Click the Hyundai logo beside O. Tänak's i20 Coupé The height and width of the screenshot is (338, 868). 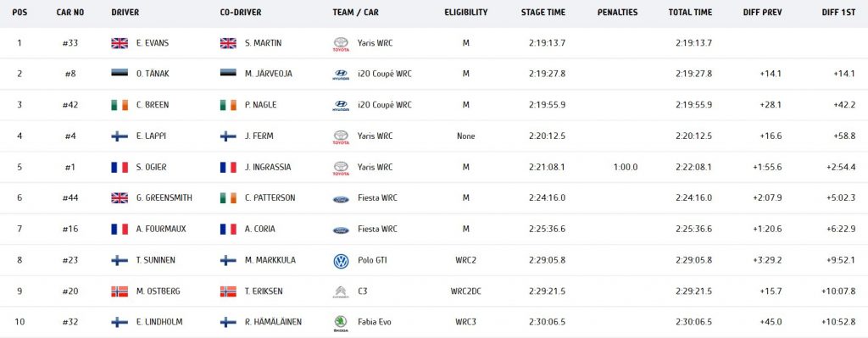[x=341, y=75]
